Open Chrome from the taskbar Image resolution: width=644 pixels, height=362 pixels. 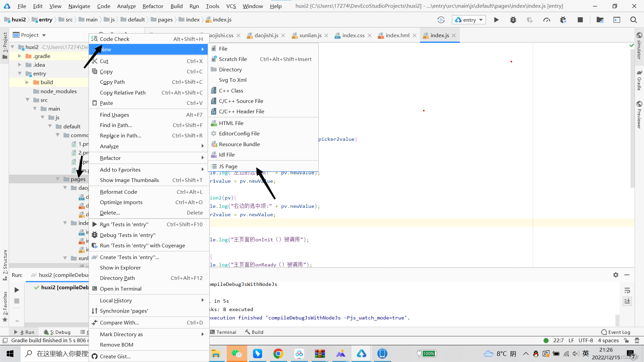click(278, 354)
